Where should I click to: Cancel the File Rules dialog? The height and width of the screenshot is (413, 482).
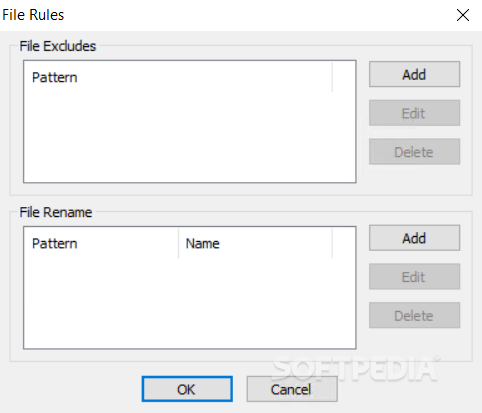click(292, 389)
